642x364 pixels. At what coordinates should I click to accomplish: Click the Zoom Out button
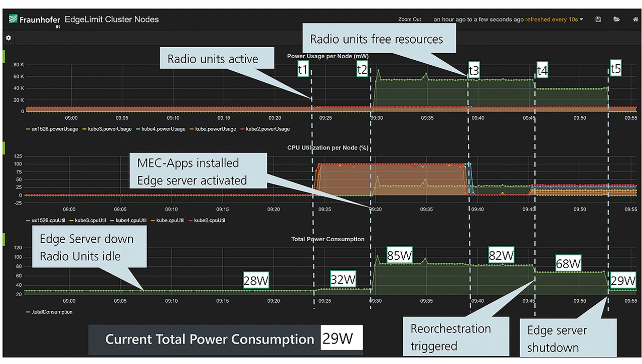[409, 20]
